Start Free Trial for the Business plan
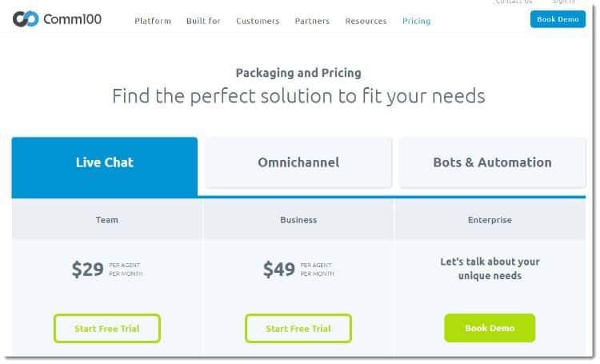This screenshot has width=600, height=364. pyautogui.click(x=298, y=328)
